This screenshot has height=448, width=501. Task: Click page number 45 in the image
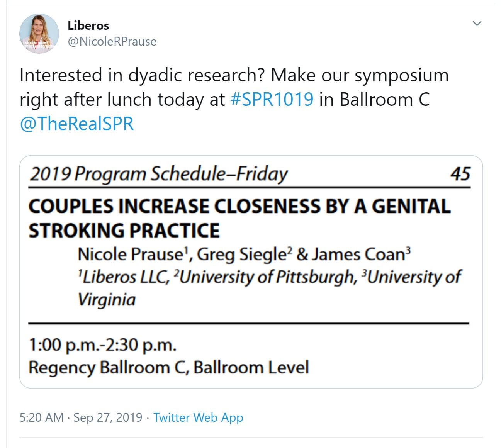click(460, 174)
